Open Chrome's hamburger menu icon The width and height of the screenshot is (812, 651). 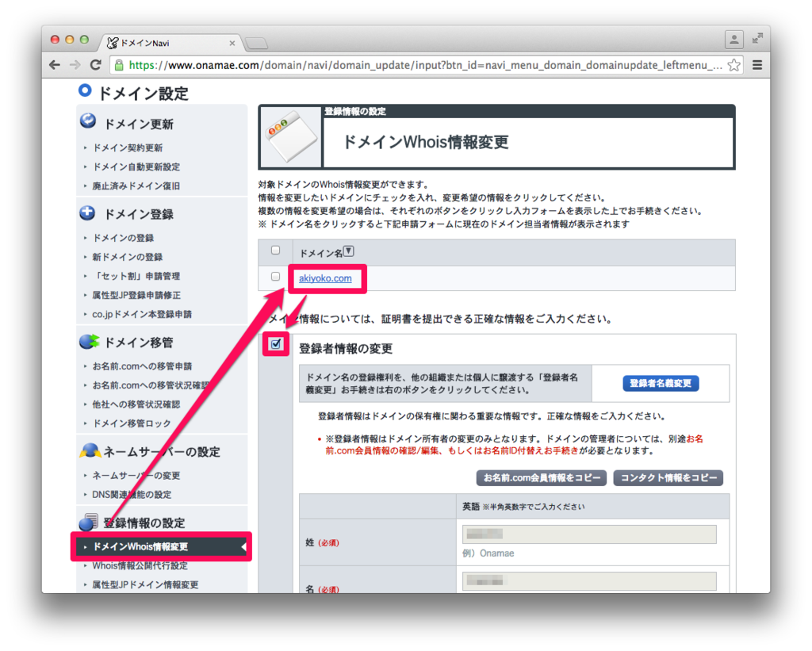point(759,67)
